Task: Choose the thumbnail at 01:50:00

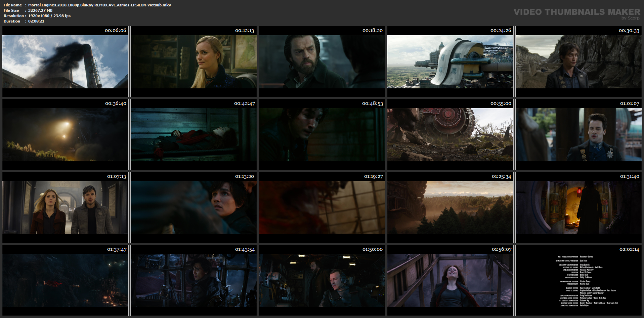Action: point(322,280)
